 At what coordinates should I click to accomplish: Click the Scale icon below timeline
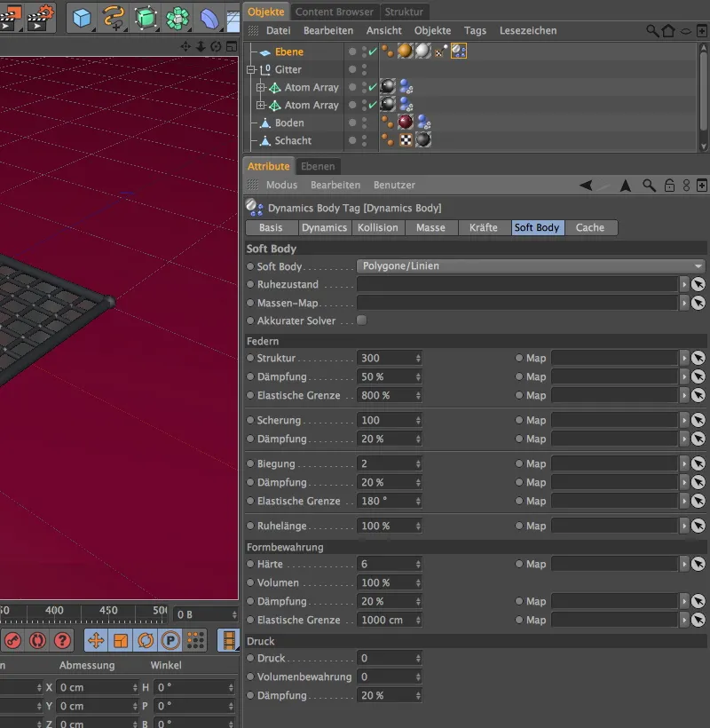coord(121,641)
